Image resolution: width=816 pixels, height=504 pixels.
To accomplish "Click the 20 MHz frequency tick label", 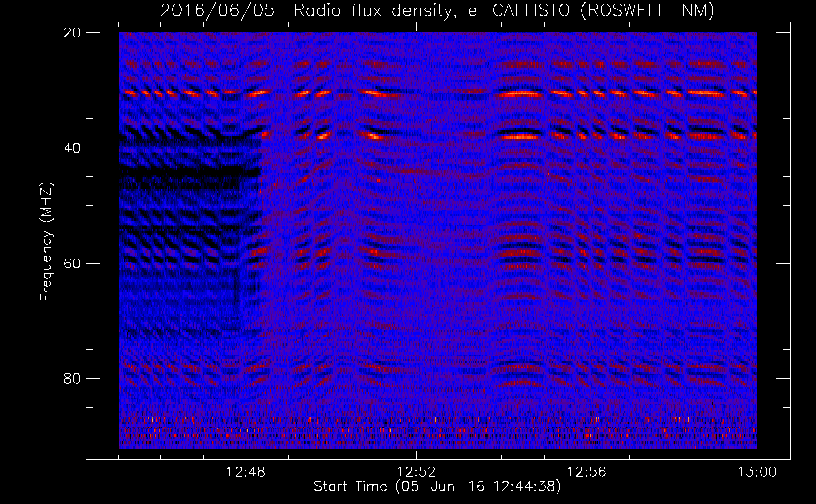I will click(73, 33).
